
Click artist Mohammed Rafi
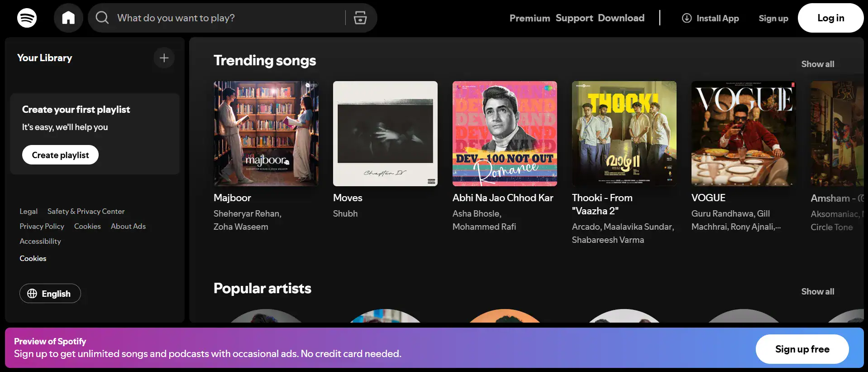484,227
